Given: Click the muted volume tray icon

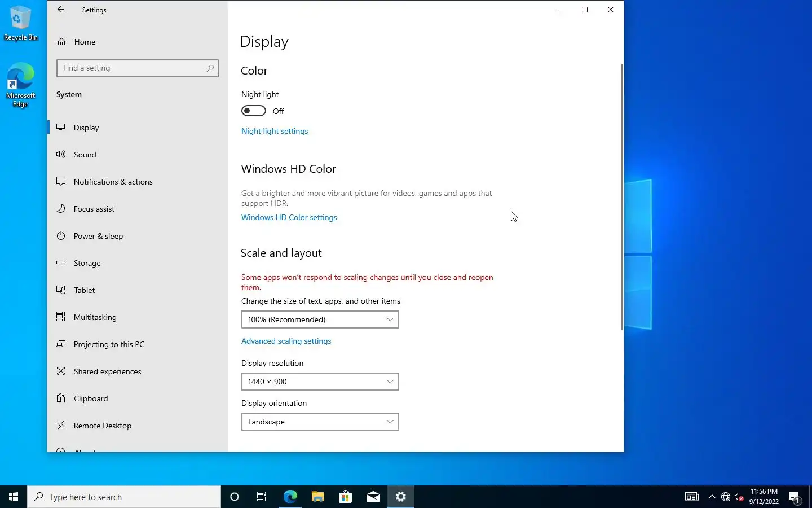Looking at the screenshot, I should (739, 497).
